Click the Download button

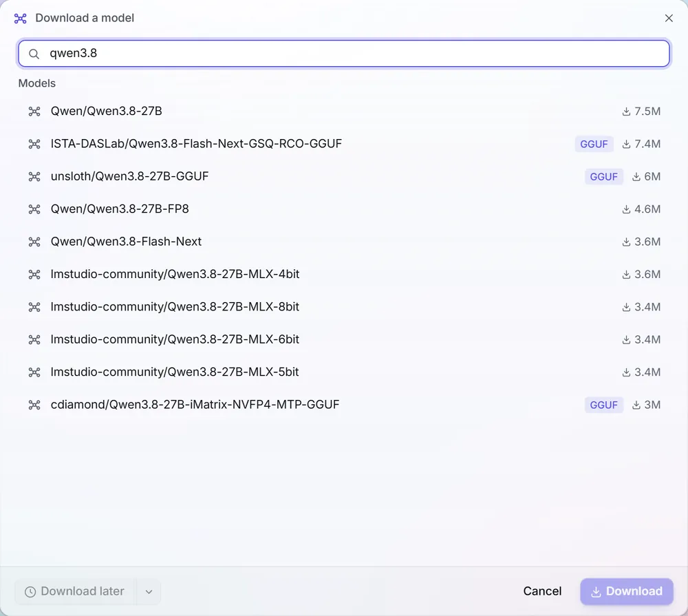tap(627, 591)
